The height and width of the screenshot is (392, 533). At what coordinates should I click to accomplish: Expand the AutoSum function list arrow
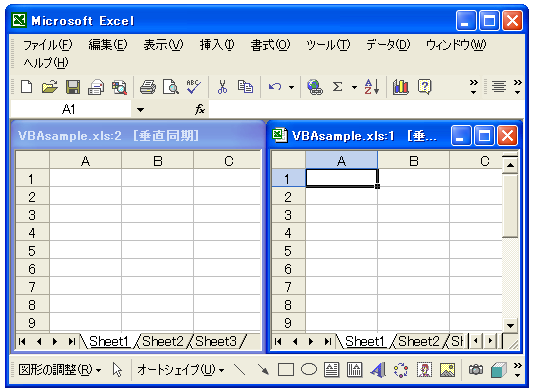(354, 87)
